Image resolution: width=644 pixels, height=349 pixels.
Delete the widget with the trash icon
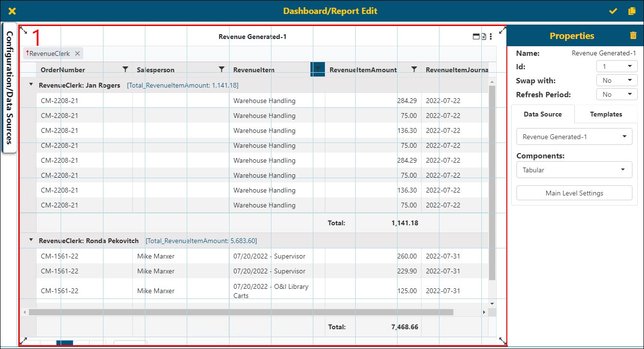pyautogui.click(x=633, y=36)
